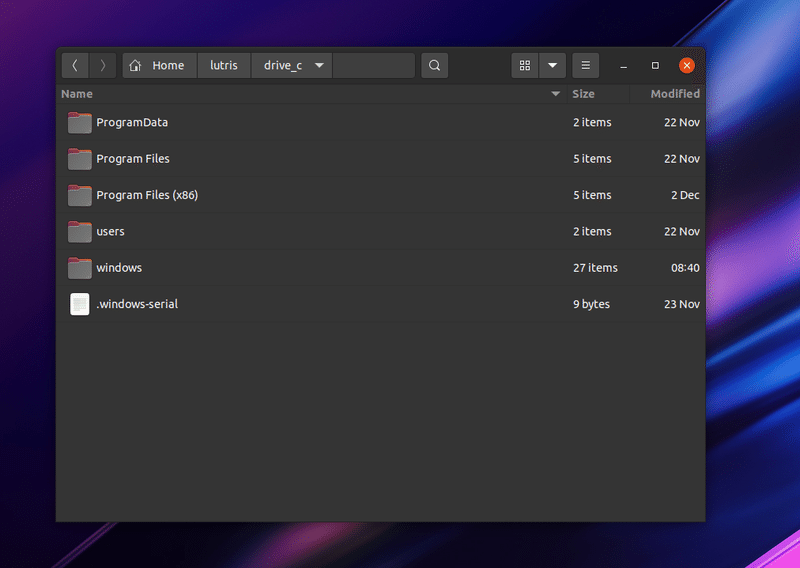The image size is (800, 568).
Task: Switch to grid view icon
Action: 525,65
